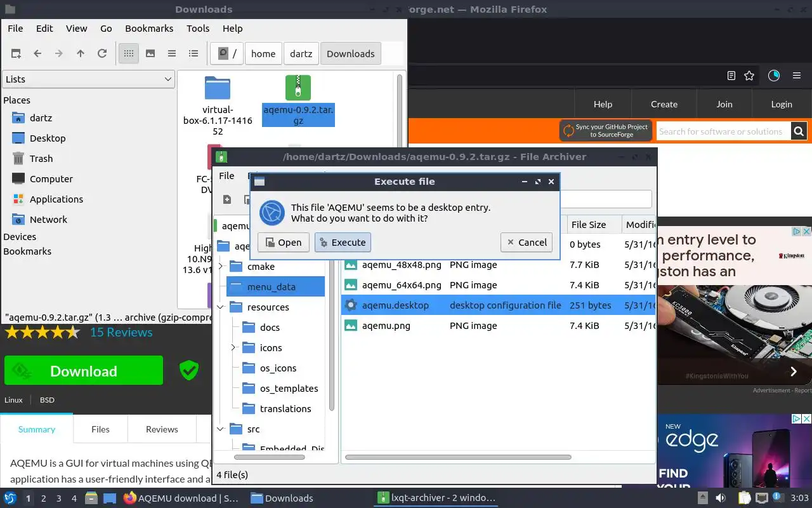Screen dimensions: 812x508
Task: Go back in Downloads file manager
Action: click(37, 53)
